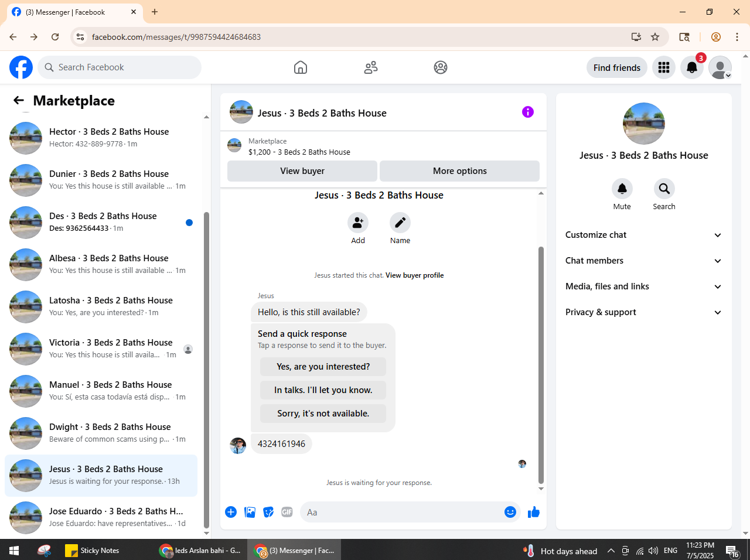
Task: Open Dunier conversation in the list
Action: pyautogui.click(x=101, y=180)
